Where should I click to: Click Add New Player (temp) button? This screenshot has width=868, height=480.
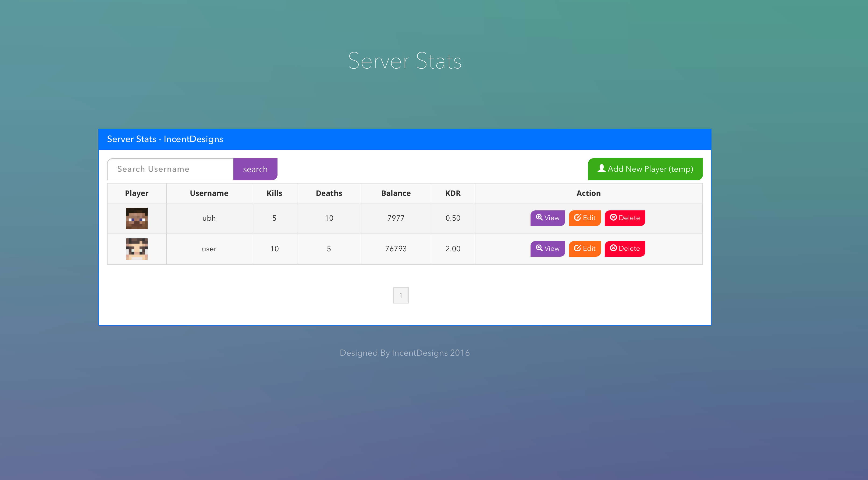tap(645, 169)
